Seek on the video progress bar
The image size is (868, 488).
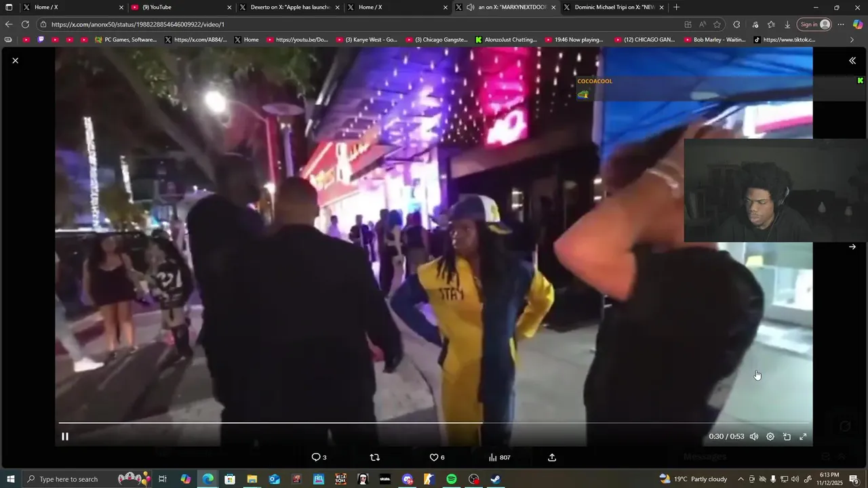click(x=434, y=422)
